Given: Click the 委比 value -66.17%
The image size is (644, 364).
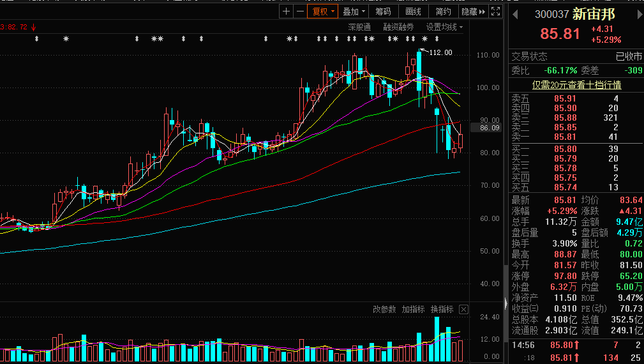Looking at the screenshot, I should point(560,71).
